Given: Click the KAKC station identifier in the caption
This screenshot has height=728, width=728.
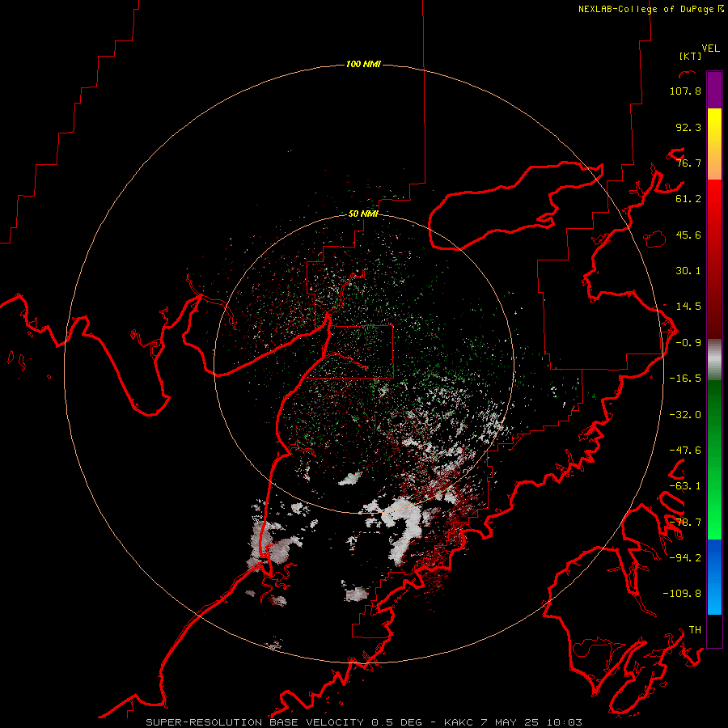Looking at the screenshot, I should pos(459,722).
